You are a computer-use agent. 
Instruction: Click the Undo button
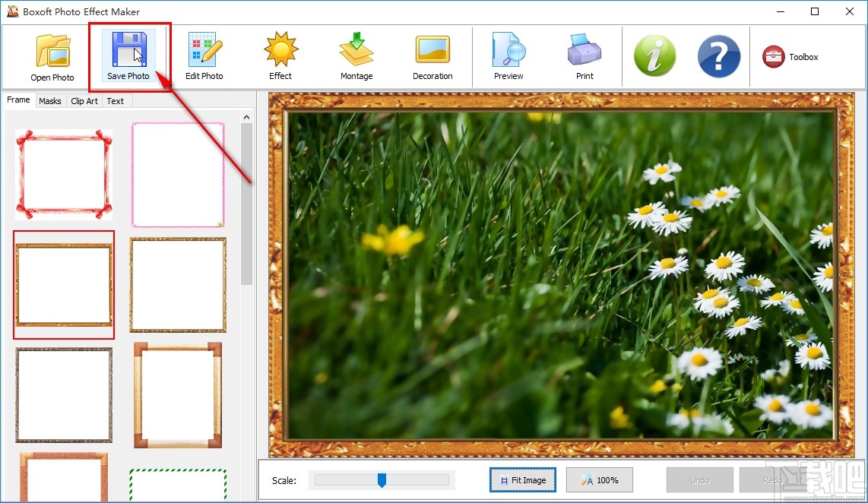point(700,479)
